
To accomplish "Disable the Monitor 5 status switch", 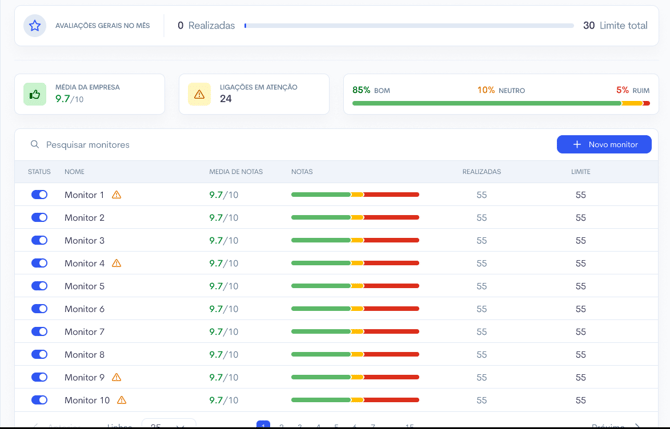I will [39, 286].
